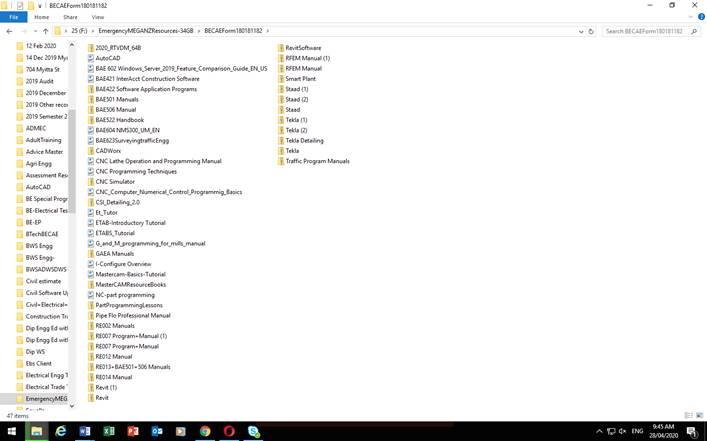Click BECAEForm180181182 breadcrumb in address bar

[233, 31]
